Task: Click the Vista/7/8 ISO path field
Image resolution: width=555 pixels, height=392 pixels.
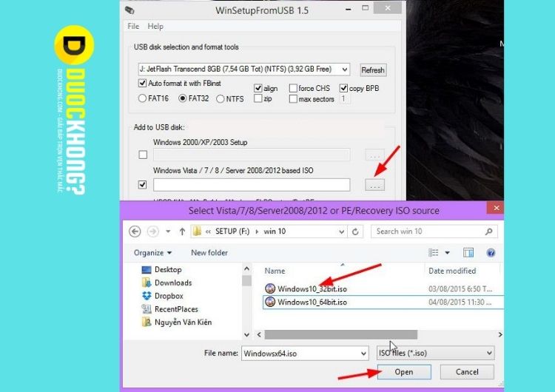Action: tap(252, 185)
